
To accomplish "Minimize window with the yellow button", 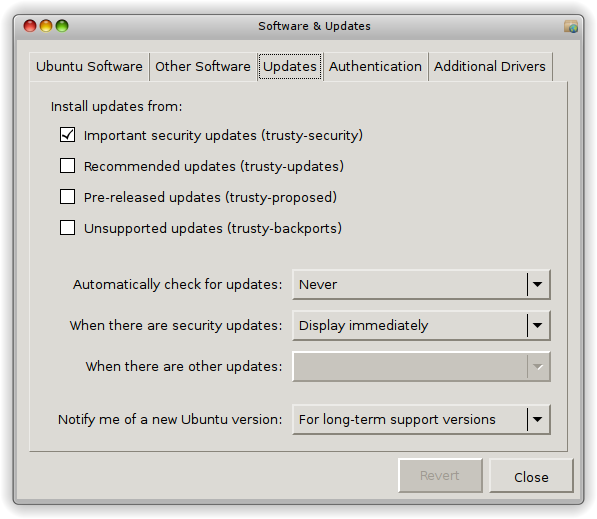I will tap(46, 26).
